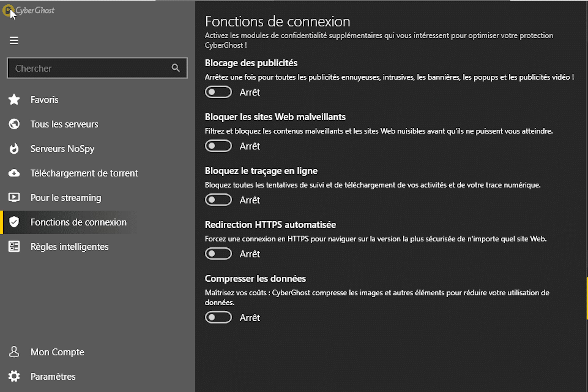Select Téléchargement de torrent
This screenshot has height=392, width=588.
pyautogui.click(x=84, y=173)
